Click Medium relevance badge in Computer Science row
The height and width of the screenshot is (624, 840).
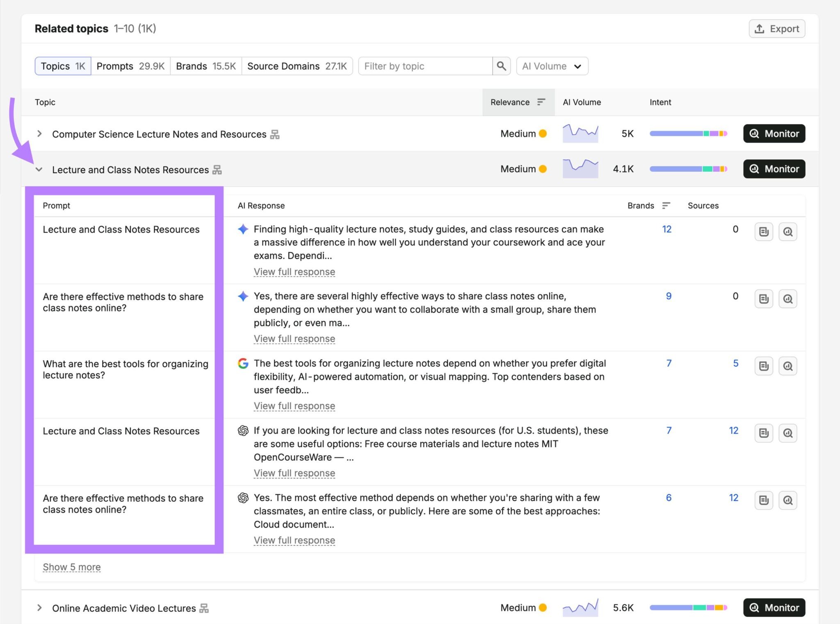click(523, 134)
